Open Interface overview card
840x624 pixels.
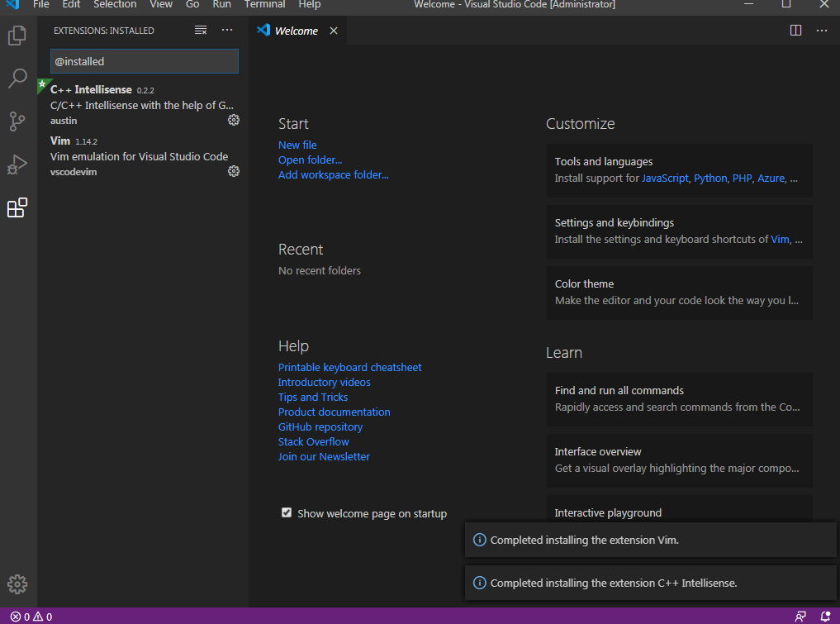tap(679, 460)
